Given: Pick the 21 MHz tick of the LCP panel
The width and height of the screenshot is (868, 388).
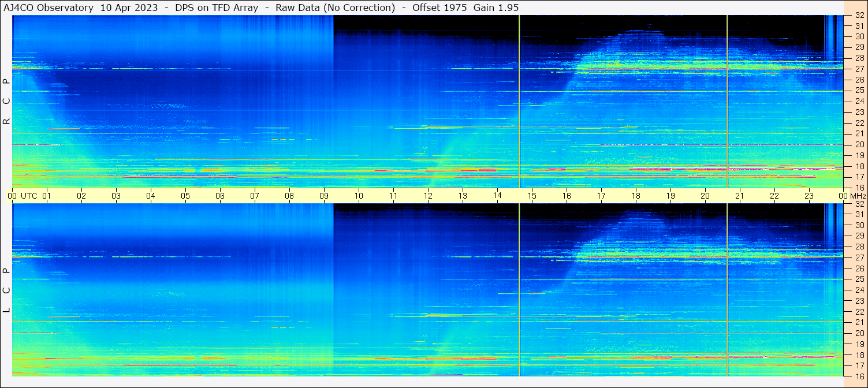Looking at the screenshot, I should pyautogui.click(x=859, y=322).
